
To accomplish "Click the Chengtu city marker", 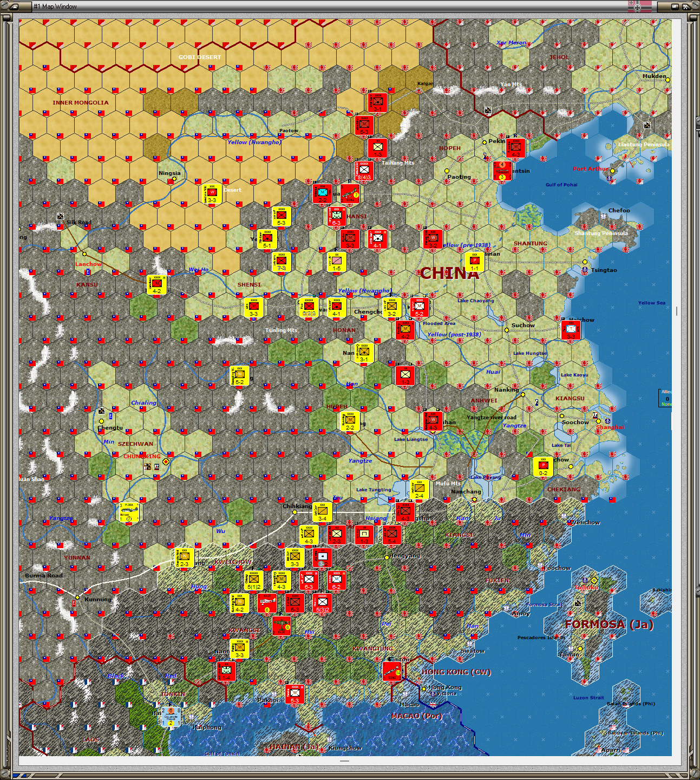I will (x=101, y=421).
